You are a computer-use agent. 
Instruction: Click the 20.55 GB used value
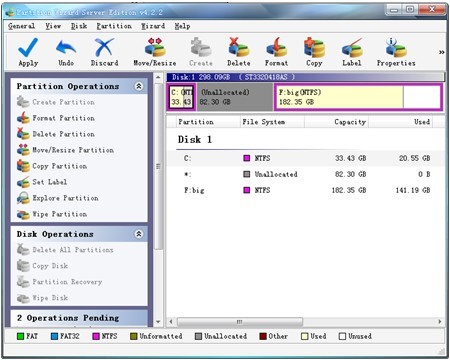415,158
